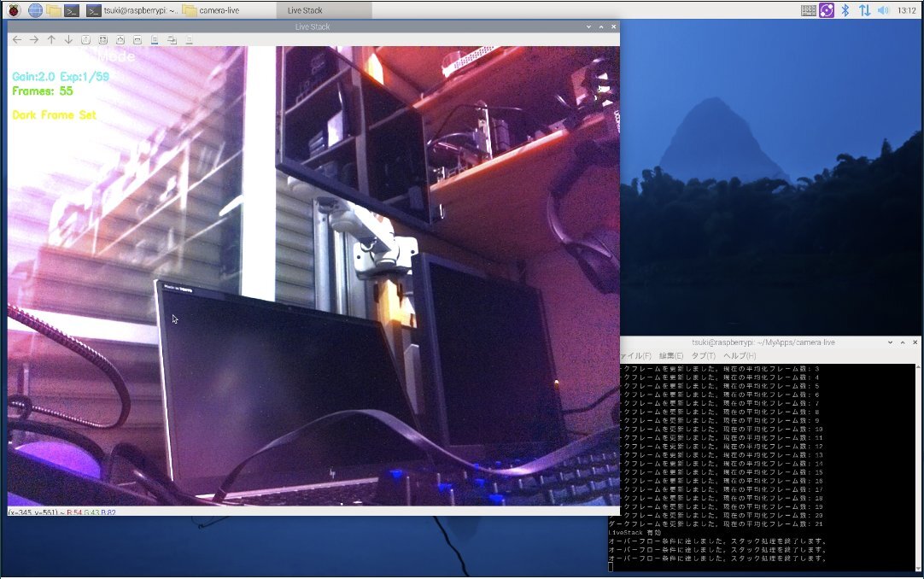Click the purple tray application icon

[x=827, y=10]
